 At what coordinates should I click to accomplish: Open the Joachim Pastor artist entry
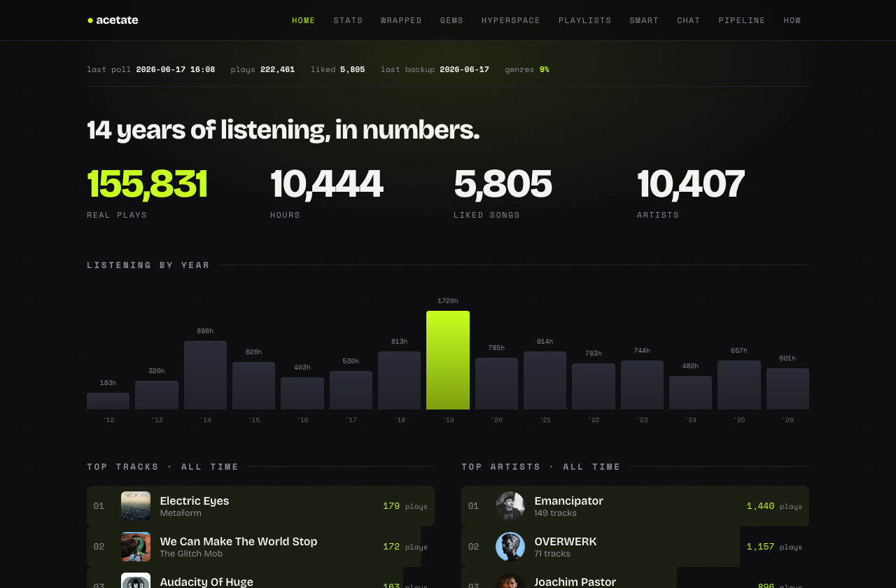point(635,577)
